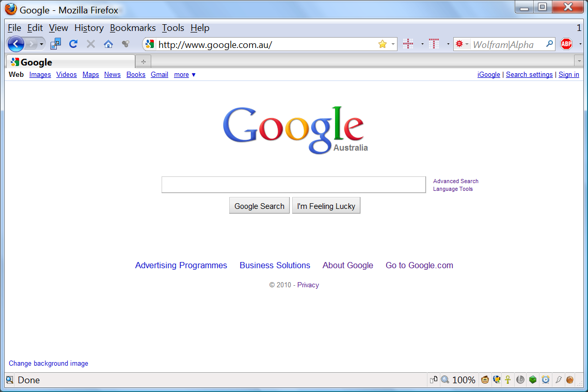
Task: Click the globe with folder status icon
Action: [x=497, y=380]
